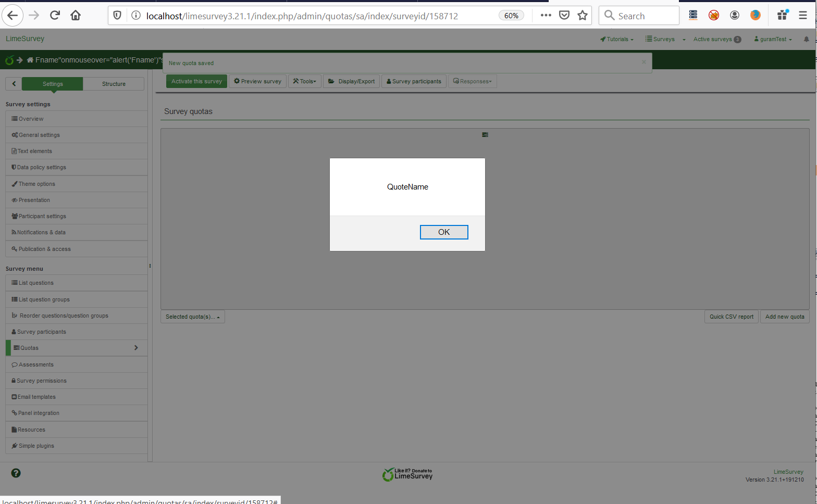
Task: Open Text elements settings
Action: 77,151
